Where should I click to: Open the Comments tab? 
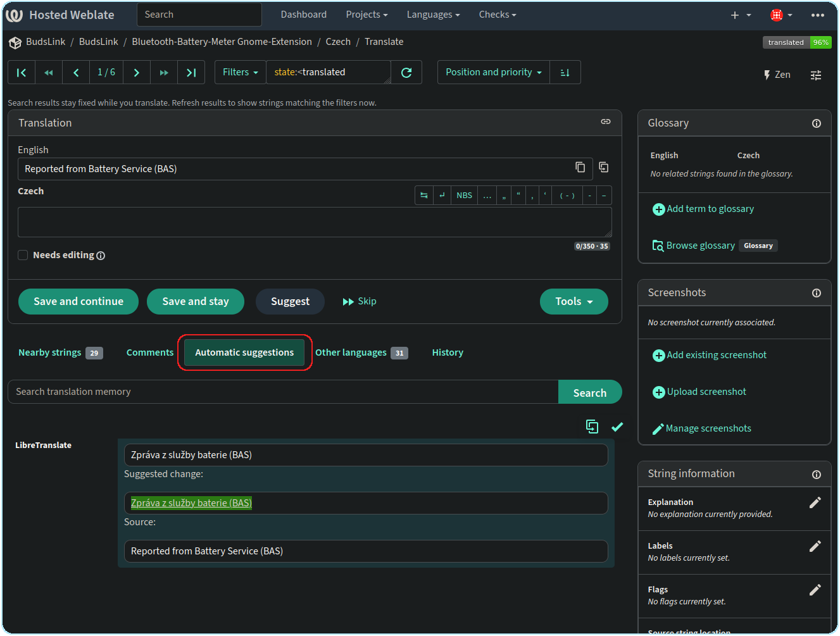coord(150,352)
